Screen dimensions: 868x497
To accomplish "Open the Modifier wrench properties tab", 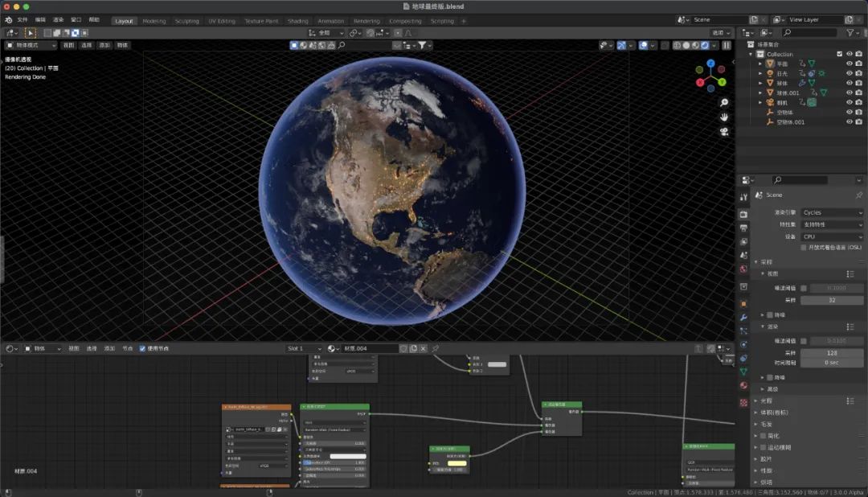I will pos(743,318).
